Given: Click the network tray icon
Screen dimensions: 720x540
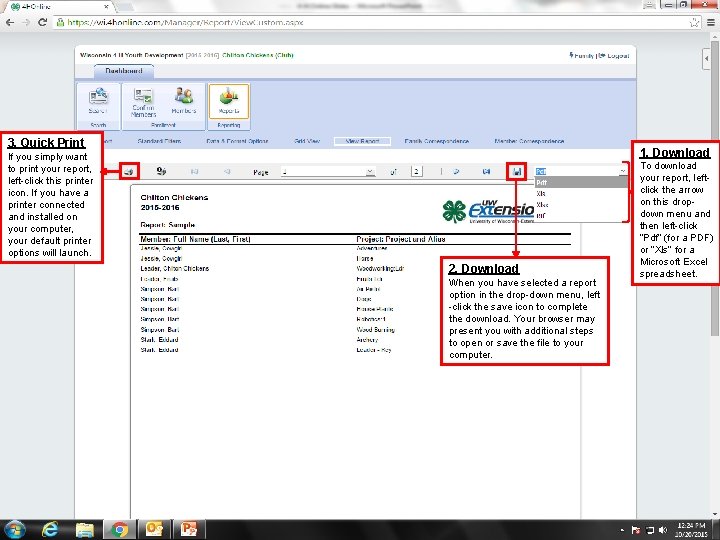Looking at the screenshot, I should click(650, 530).
